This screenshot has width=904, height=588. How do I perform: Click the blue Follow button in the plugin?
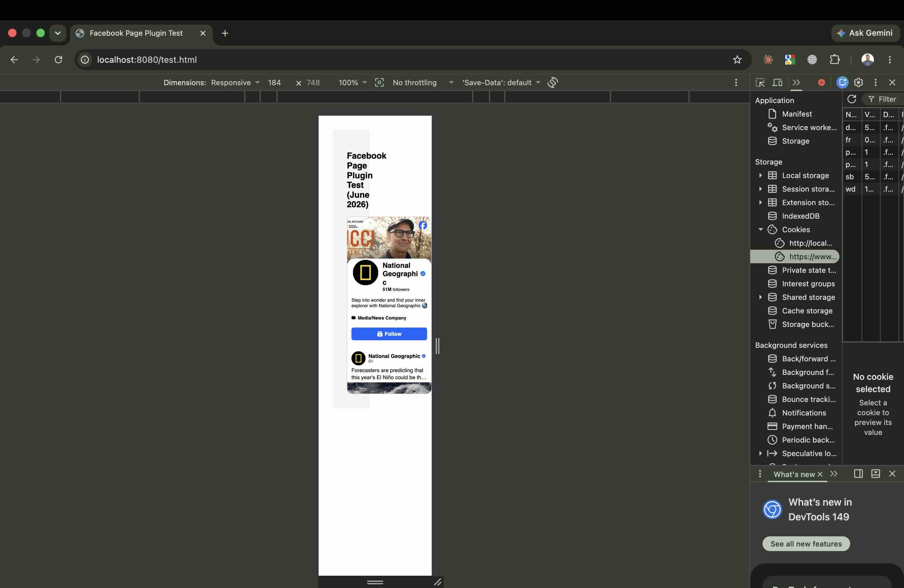pos(389,334)
